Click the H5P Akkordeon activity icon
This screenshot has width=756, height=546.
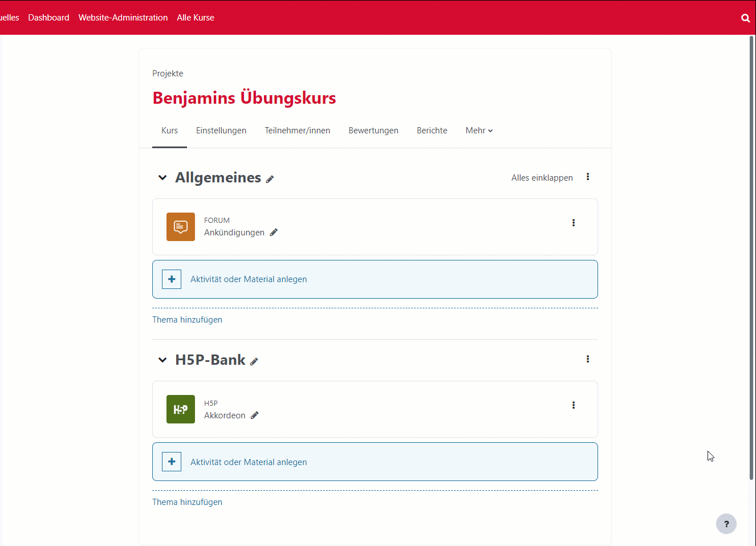180,409
